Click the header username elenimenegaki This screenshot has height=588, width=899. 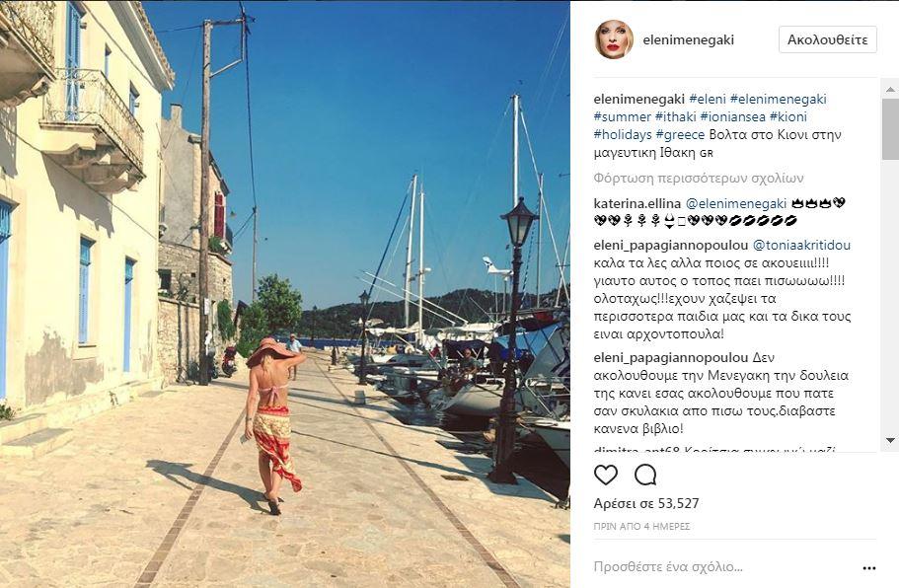688,39
